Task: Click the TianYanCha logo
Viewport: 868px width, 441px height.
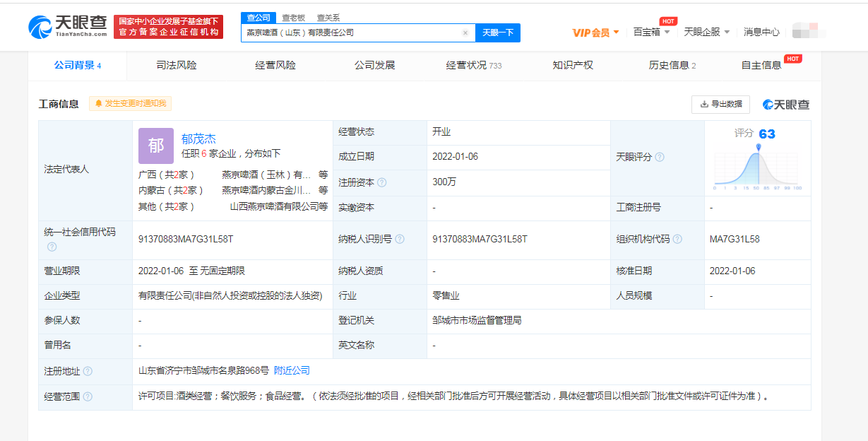Action: (68, 27)
